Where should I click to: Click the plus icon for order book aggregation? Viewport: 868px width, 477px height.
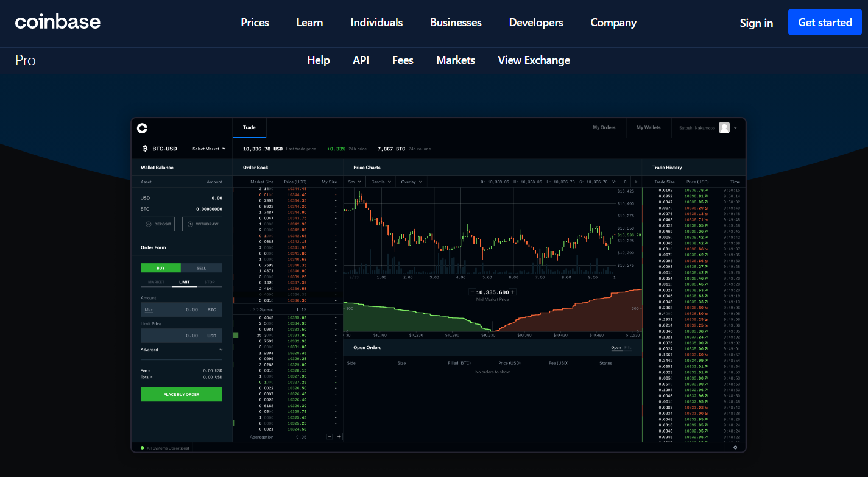(x=339, y=437)
